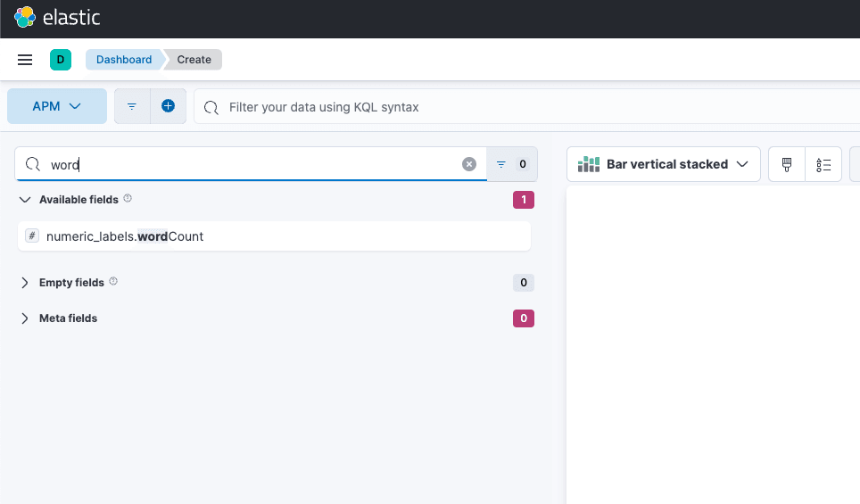The image size is (860, 504).
Task: Open the visual options paintbrush icon
Action: coord(787,164)
